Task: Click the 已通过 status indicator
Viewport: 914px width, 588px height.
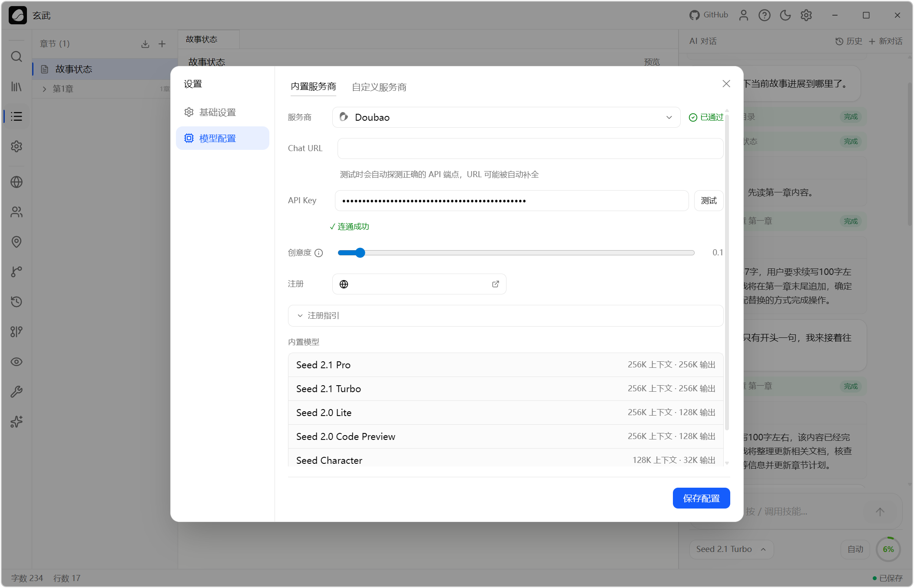Action: click(706, 117)
